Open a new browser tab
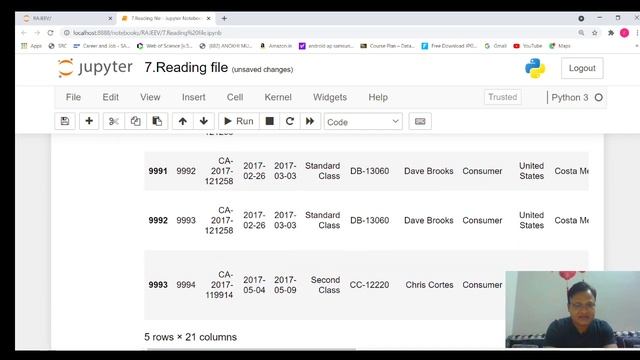The image size is (640, 360). click(x=224, y=18)
